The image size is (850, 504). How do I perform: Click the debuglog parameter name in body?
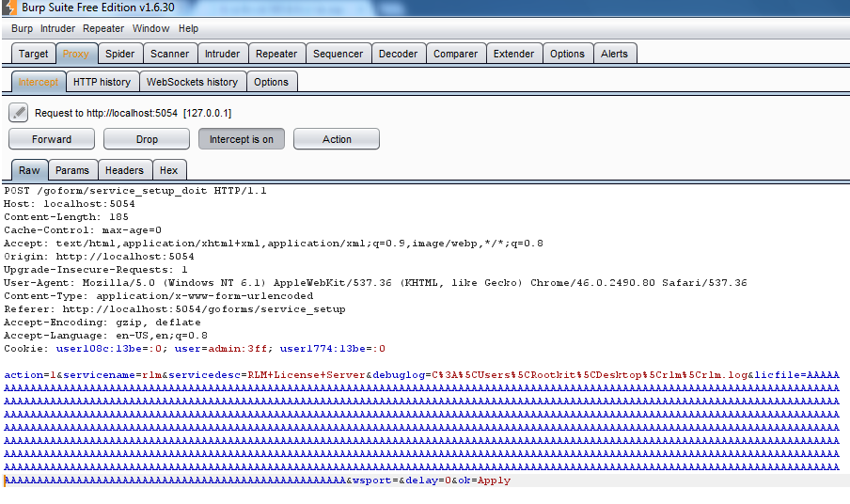[399, 375]
